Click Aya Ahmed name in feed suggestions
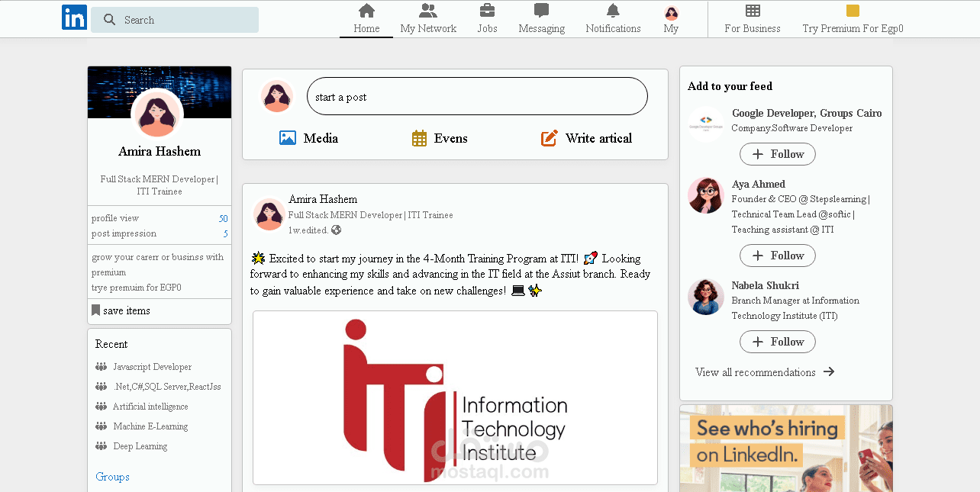The width and height of the screenshot is (980, 492). click(x=759, y=184)
